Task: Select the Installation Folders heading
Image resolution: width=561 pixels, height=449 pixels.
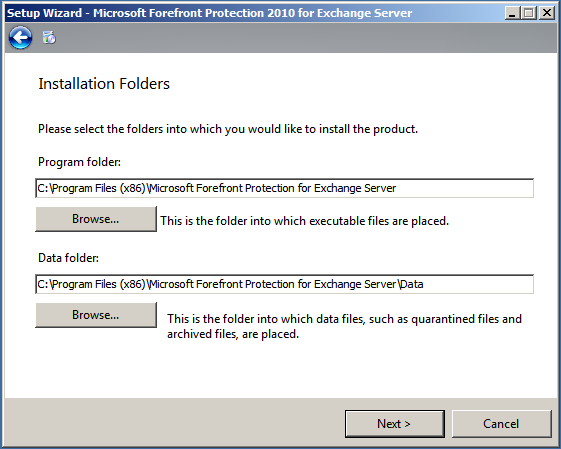Action: click(x=104, y=84)
